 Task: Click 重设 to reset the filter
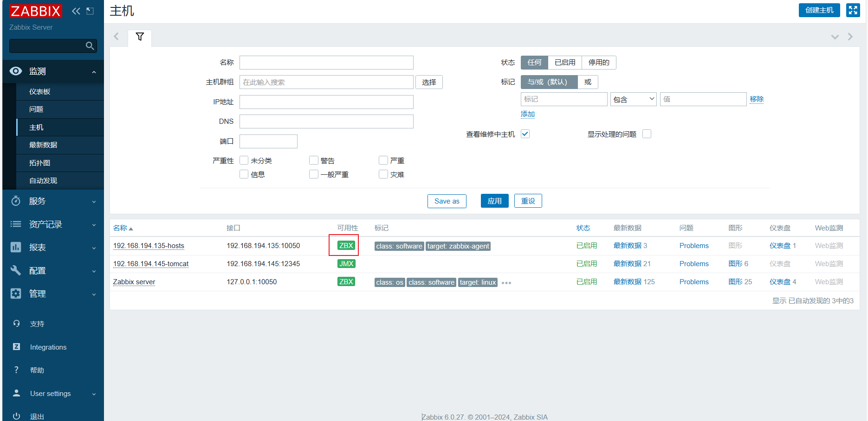tap(528, 201)
